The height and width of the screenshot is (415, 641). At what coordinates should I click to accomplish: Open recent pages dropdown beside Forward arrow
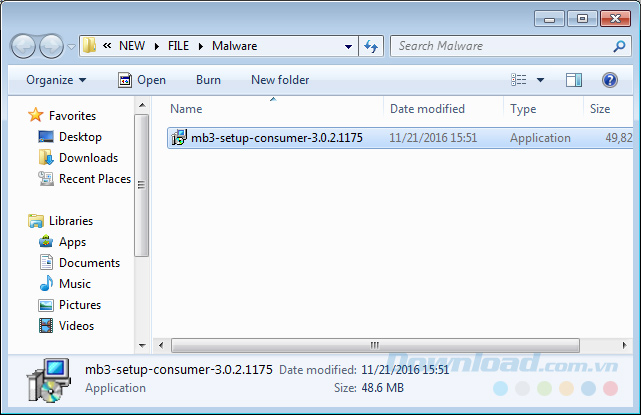pos(71,47)
